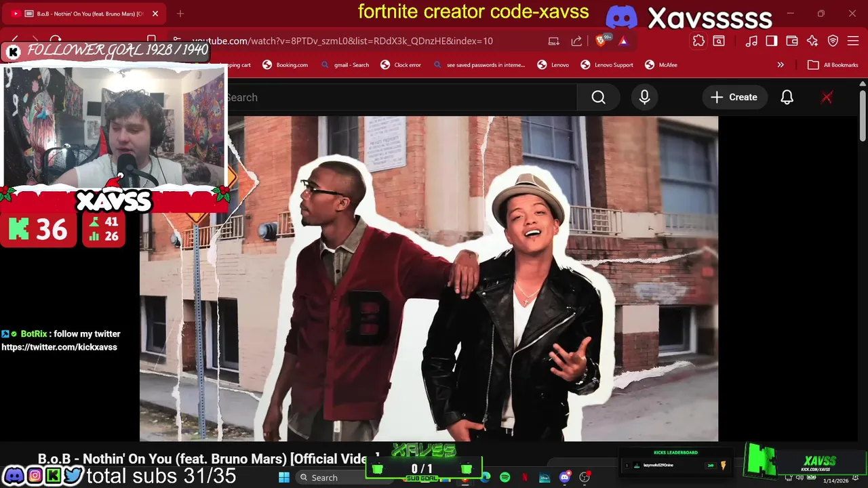Open McAfee bookmark
The height and width of the screenshot is (488, 868).
click(661, 65)
